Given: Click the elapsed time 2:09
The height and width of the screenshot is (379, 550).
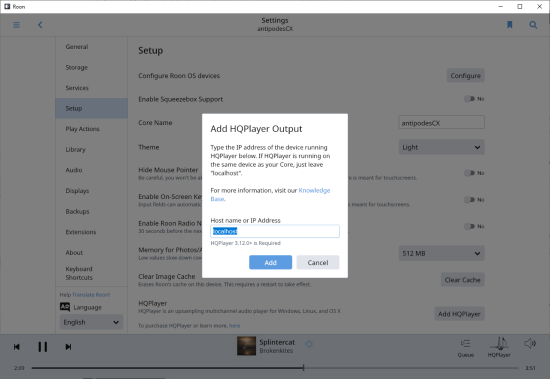Looking at the screenshot, I should (x=19, y=368).
